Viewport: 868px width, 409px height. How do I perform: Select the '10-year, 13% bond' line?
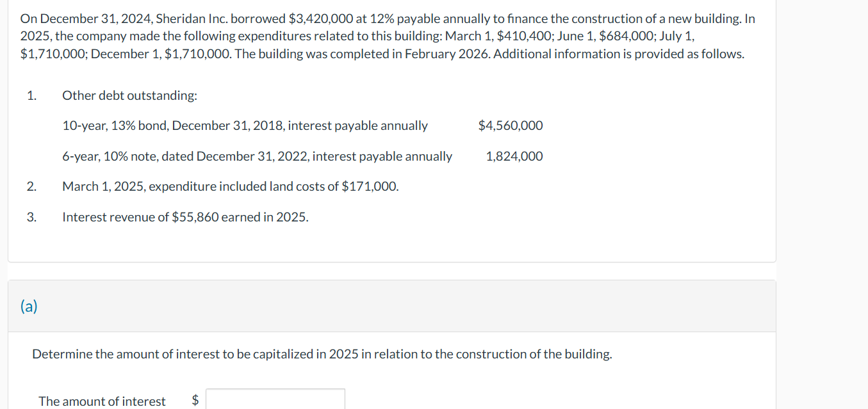[245, 125]
